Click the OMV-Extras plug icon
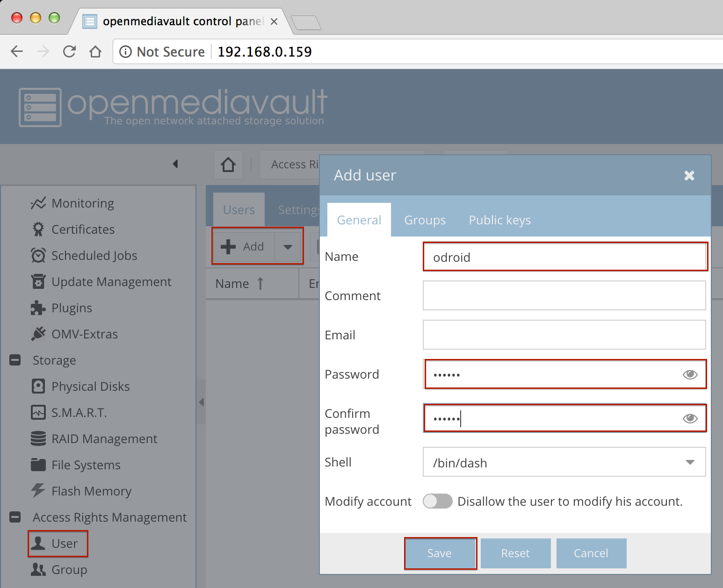Image resolution: width=723 pixels, height=588 pixels. tap(38, 334)
